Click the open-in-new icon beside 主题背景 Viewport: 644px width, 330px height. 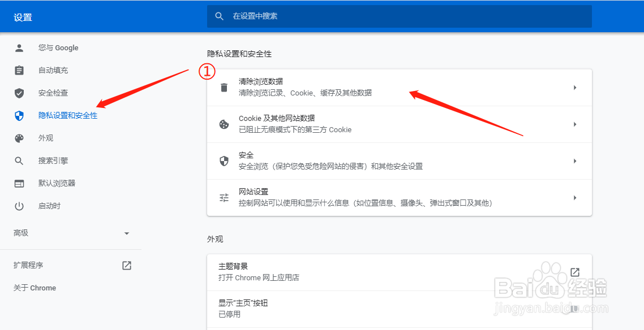pos(575,271)
